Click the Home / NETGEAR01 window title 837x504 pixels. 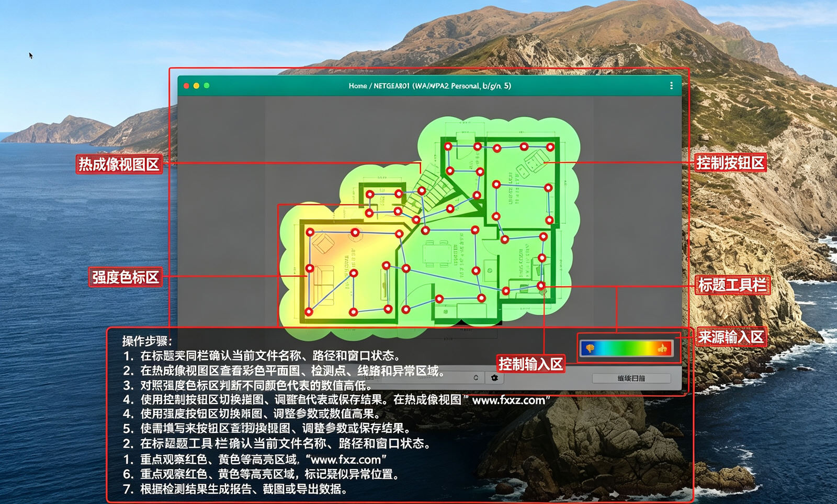point(430,86)
